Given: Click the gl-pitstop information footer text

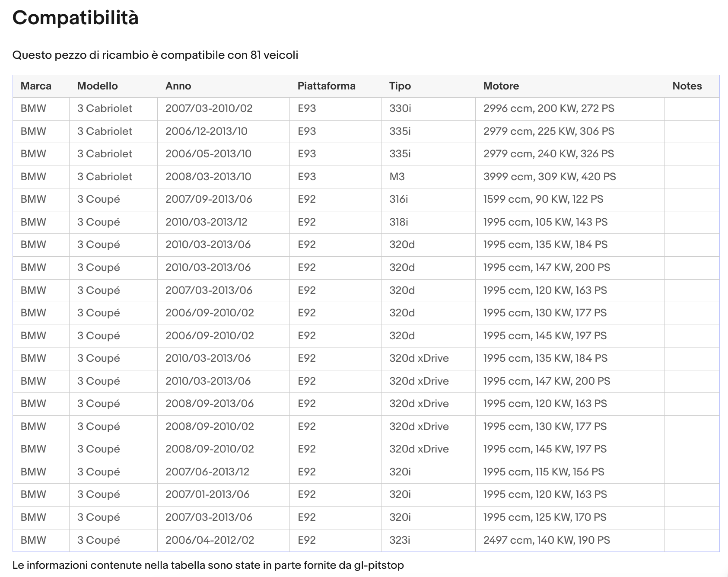Looking at the screenshot, I should [208, 565].
